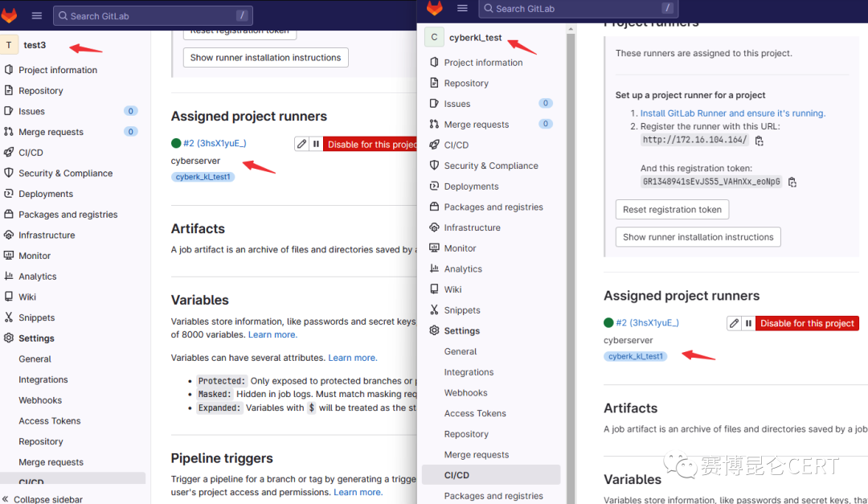Image resolution: width=868 pixels, height=504 pixels.
Task: Click Infrastructure icon in cyberkl_test sidebar
Action: coord(434,227)
